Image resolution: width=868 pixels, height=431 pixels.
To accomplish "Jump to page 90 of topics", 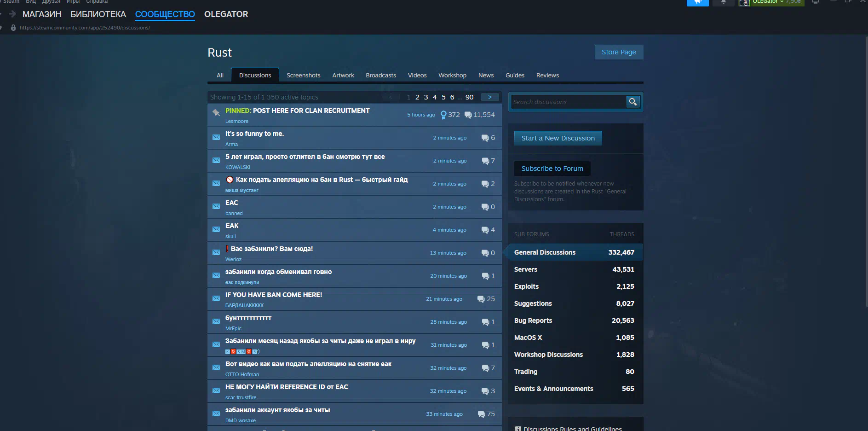I will 469,97.
